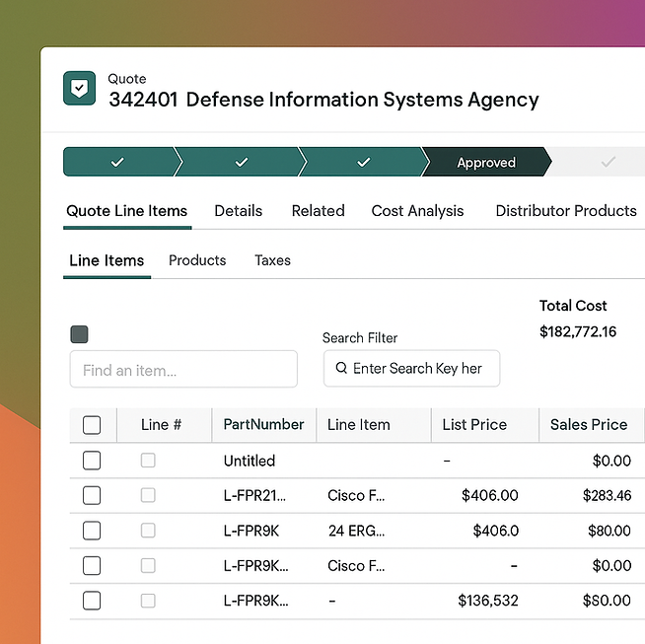Switch to the Products sub-tab

click(x=197, y=260)
